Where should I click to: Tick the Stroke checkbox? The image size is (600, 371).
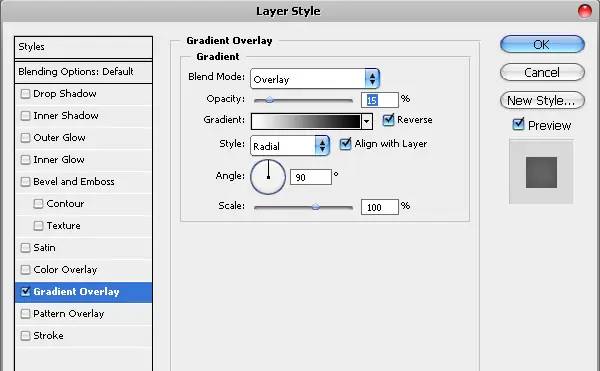point(25,336)
